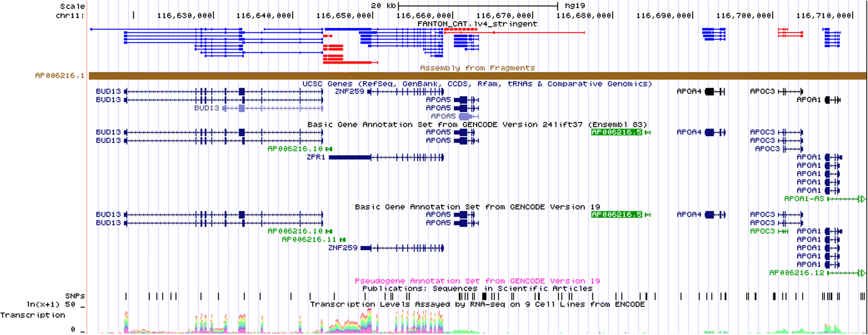Select the green APOC3 label
The image size is (868, 335).
click(762, 231)
